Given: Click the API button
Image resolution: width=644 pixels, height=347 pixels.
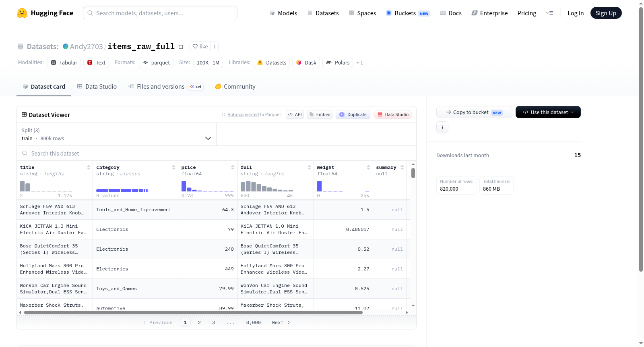Looking at the screenshot, I should (x=295, y=114).
